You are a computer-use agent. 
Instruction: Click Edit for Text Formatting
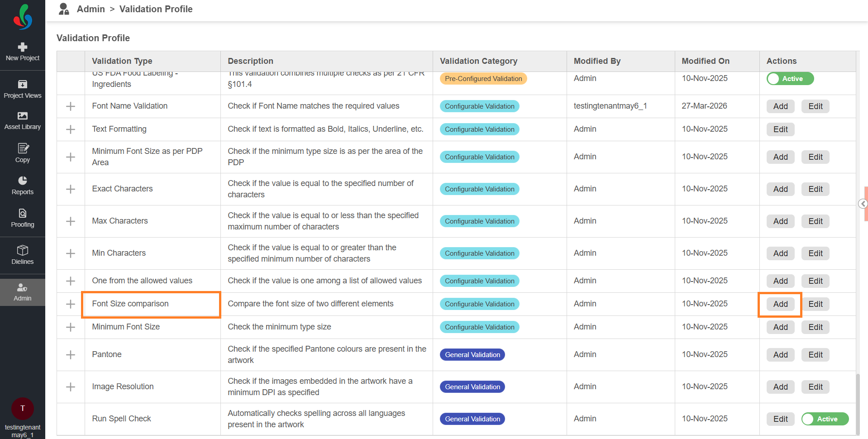pyautogui.click(x=780, y=129)
